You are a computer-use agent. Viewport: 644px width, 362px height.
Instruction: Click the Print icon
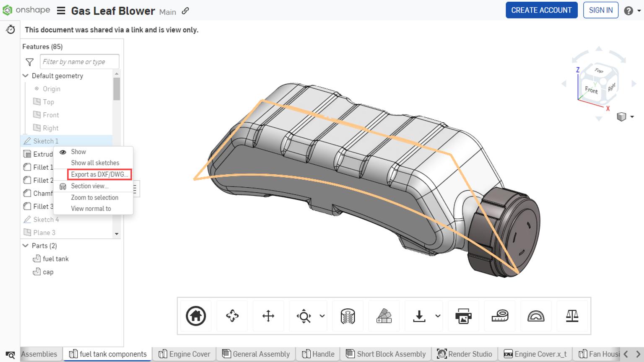463,316
